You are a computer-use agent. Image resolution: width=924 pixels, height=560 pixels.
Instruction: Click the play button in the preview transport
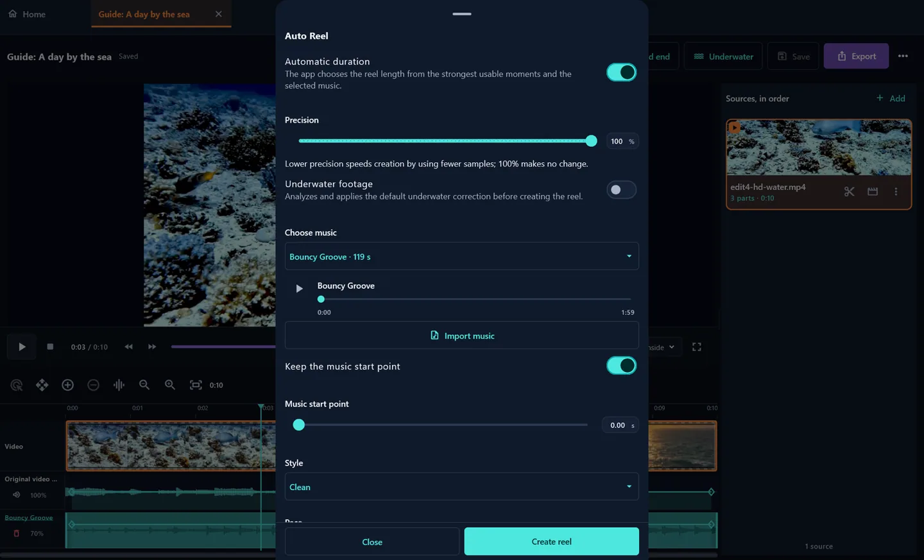[22, 347]
